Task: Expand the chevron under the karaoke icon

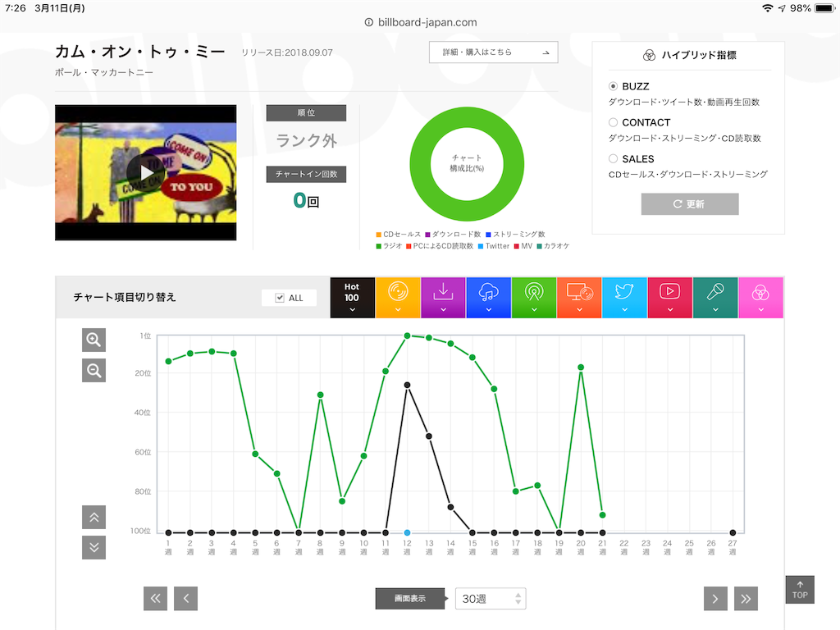Action: 715,309
